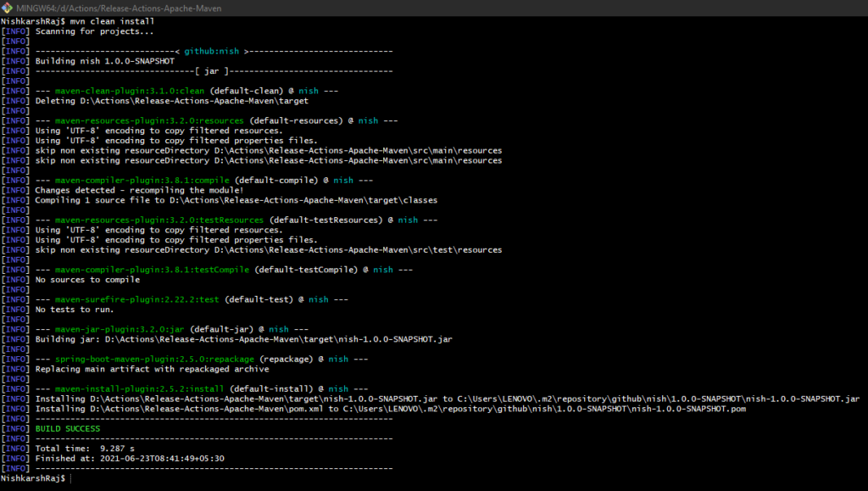This screenshot has width=868, height=491.
Task: Click the MINGW64 terminal icon in title bar
Action: click(8, 8)
